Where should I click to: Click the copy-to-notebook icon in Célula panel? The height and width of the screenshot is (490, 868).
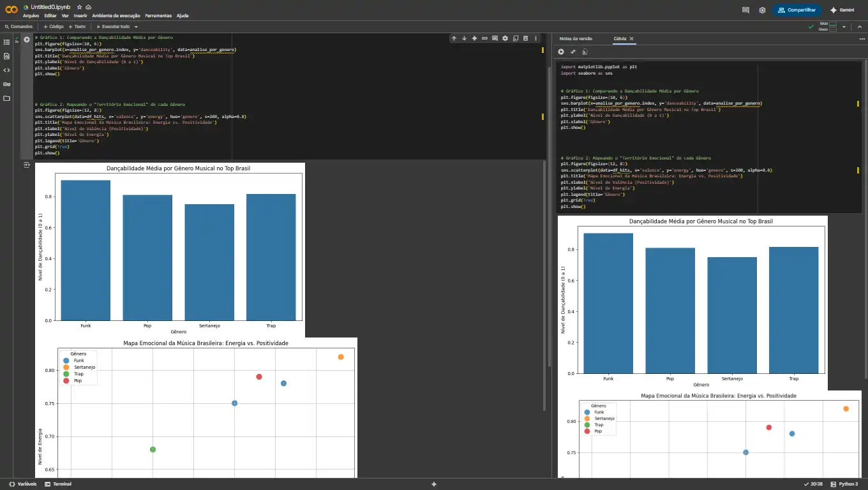point(585,52)
